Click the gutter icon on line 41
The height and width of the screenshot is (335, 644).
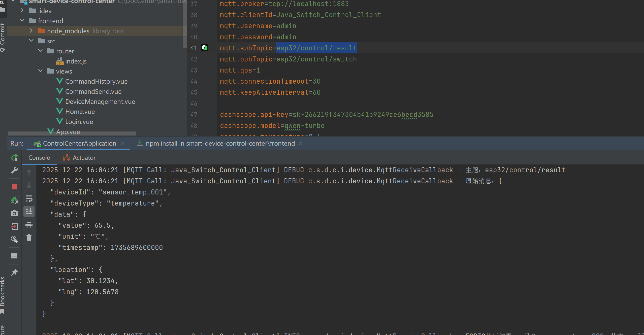[205, 48]
